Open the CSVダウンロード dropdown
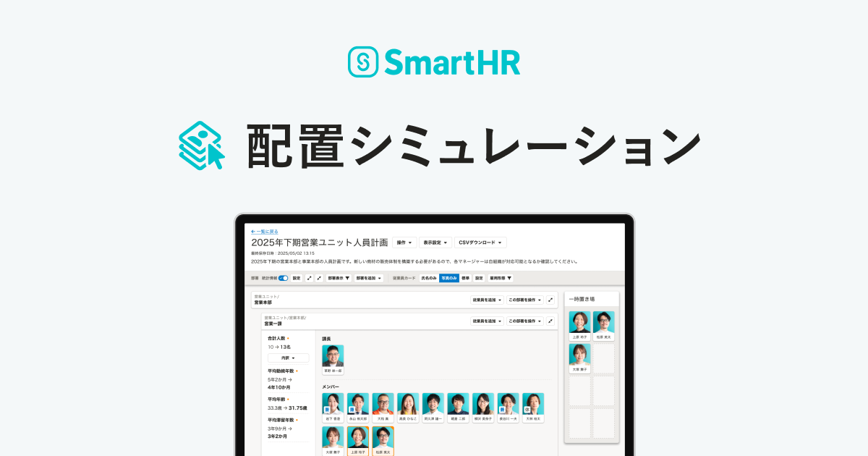The width and height of the screenshot is (868, 456). coord(480,242)
